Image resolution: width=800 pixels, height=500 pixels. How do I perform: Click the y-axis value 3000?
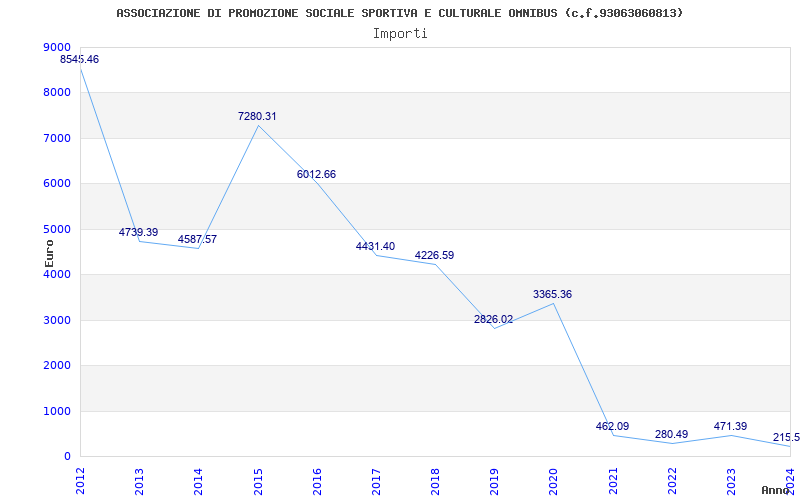click(x=57, y=320)
